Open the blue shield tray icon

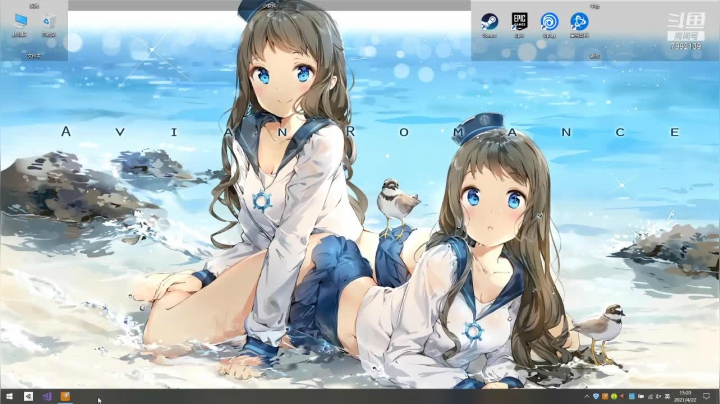click(596, 396)
